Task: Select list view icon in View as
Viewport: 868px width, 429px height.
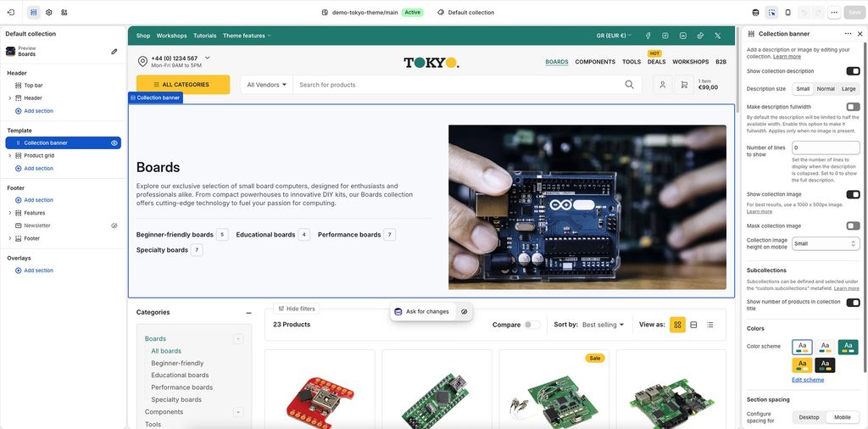Action: [x=709, y=325]
